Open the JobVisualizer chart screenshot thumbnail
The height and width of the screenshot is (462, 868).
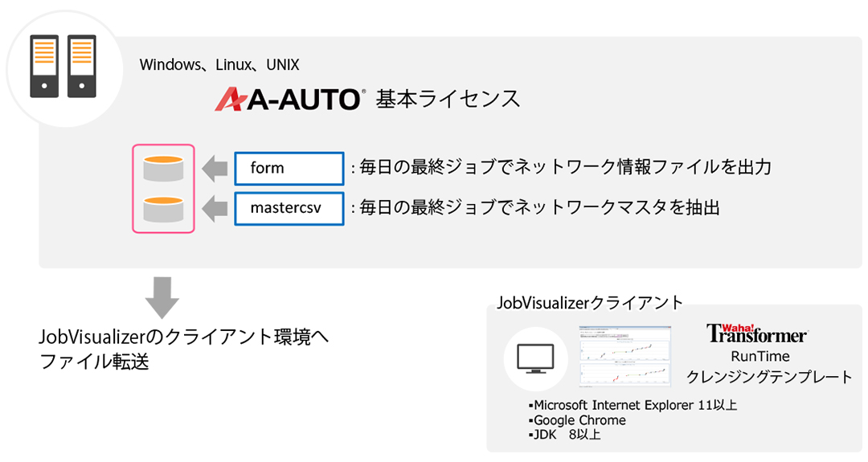(625, 356)
